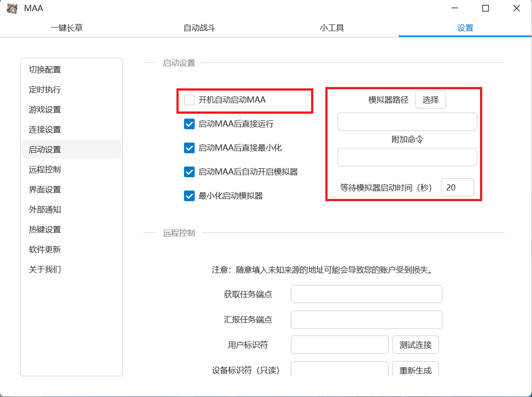Maximize the MAA window
Viewport: 532px width, 397px height.
pyautogui.click(x=485, y=8)
